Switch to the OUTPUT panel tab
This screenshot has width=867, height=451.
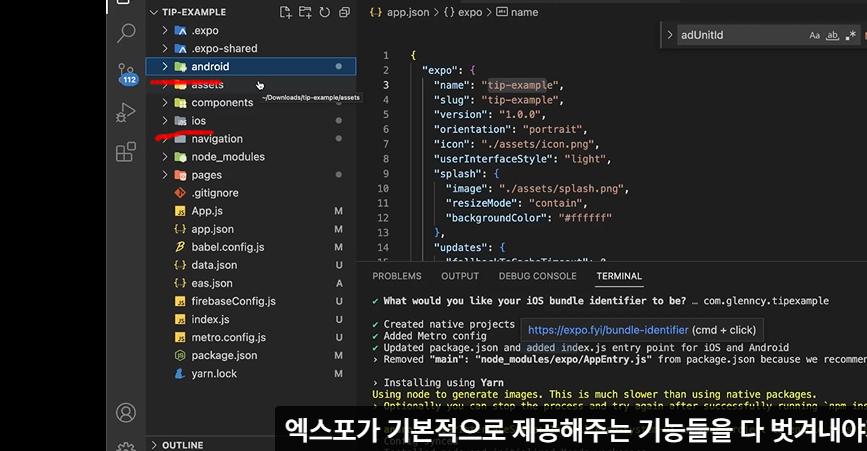(459, 276)
